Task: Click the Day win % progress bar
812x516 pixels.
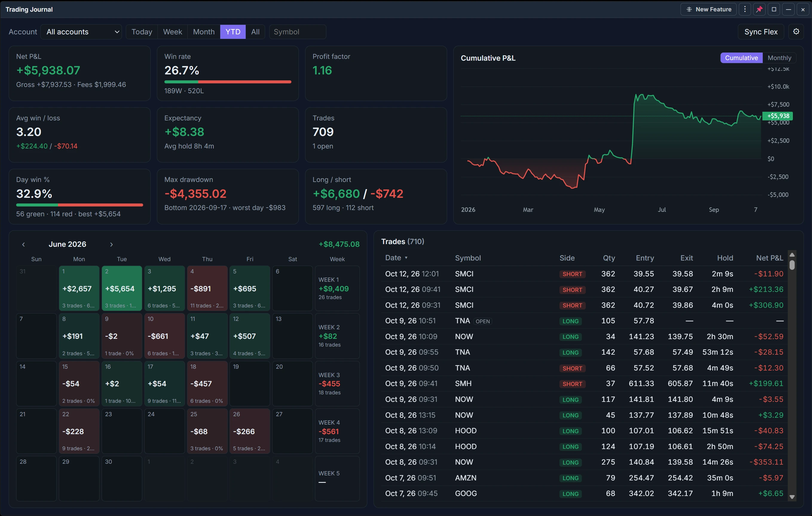Action: click(x=79, y=205)
